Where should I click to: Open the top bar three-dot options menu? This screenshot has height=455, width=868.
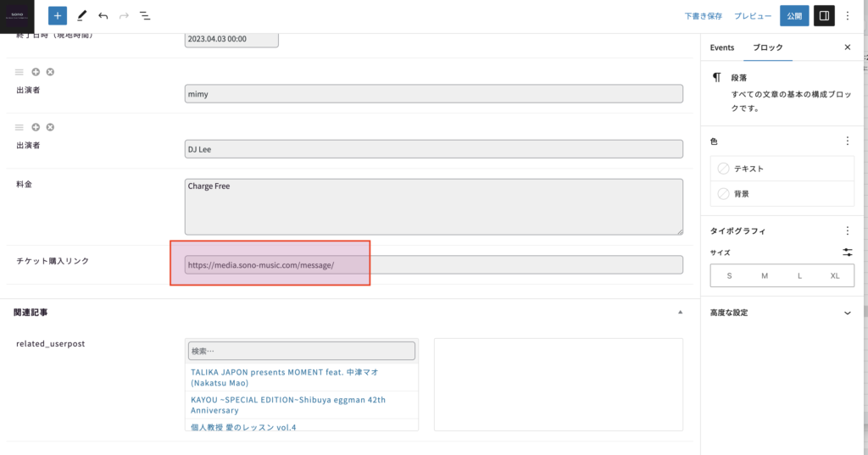pos(847,15)
